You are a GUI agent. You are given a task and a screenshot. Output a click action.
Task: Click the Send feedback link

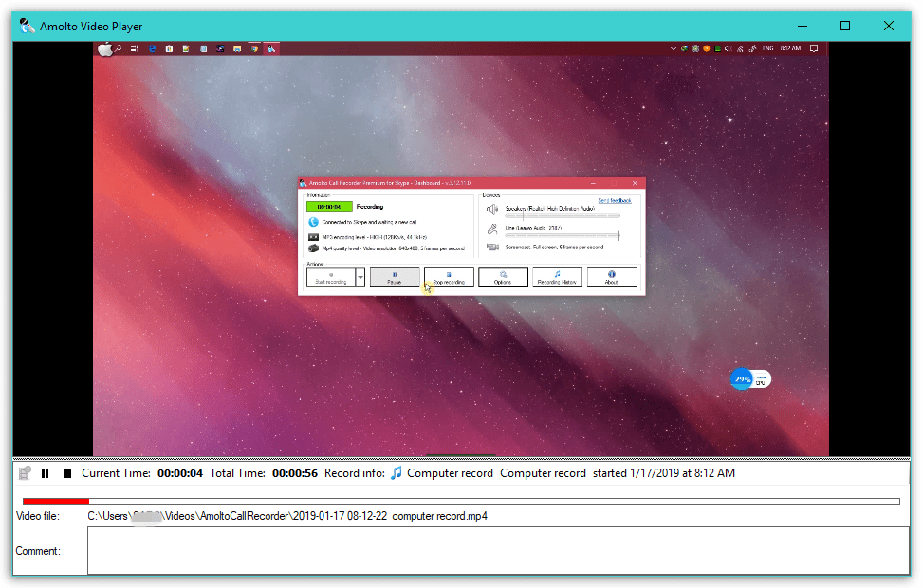coord(616,200)
